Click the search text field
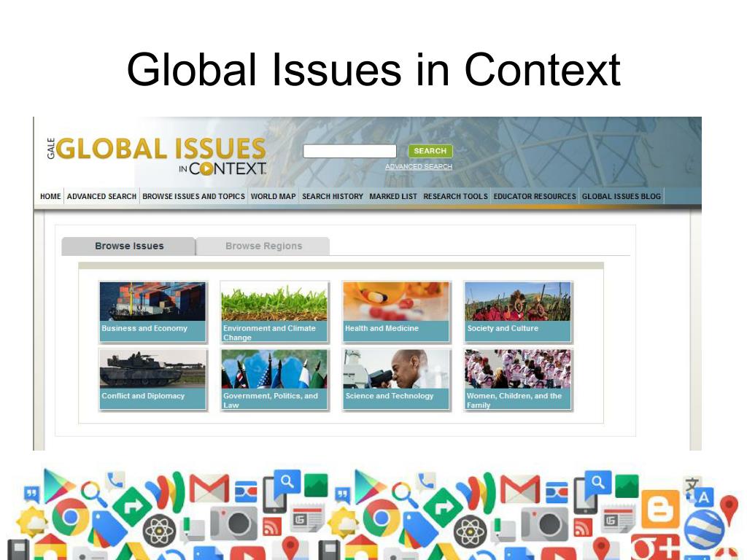This screenshot has width=747, height=560. point(349,152)
